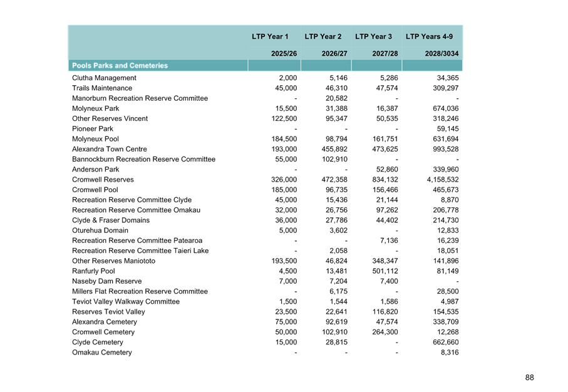Click the LTP Year 3 column header
The height and width of the screenshot is (392, 568).
point(373,37)
